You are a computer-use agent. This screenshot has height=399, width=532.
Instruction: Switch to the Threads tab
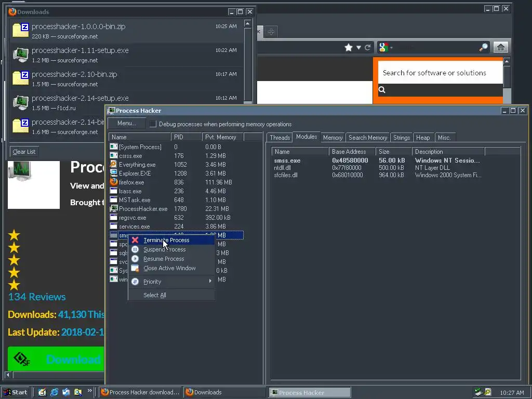tap(280, 137)
